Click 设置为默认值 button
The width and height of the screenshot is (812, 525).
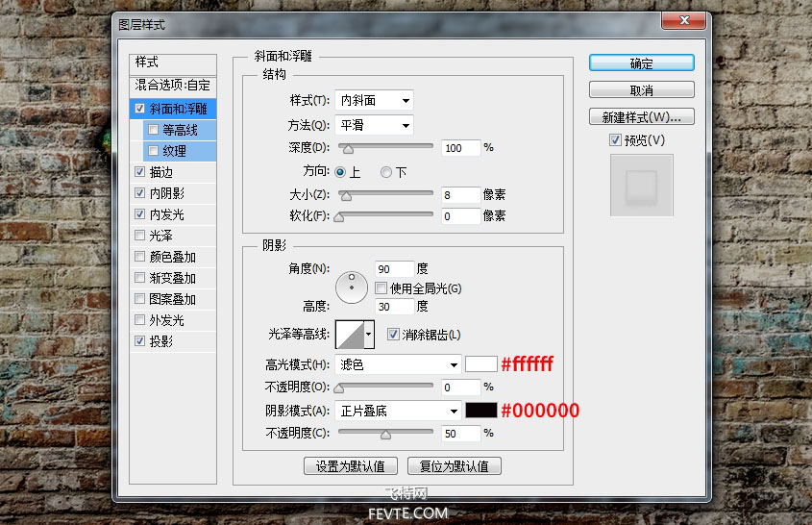pos(351,466)
